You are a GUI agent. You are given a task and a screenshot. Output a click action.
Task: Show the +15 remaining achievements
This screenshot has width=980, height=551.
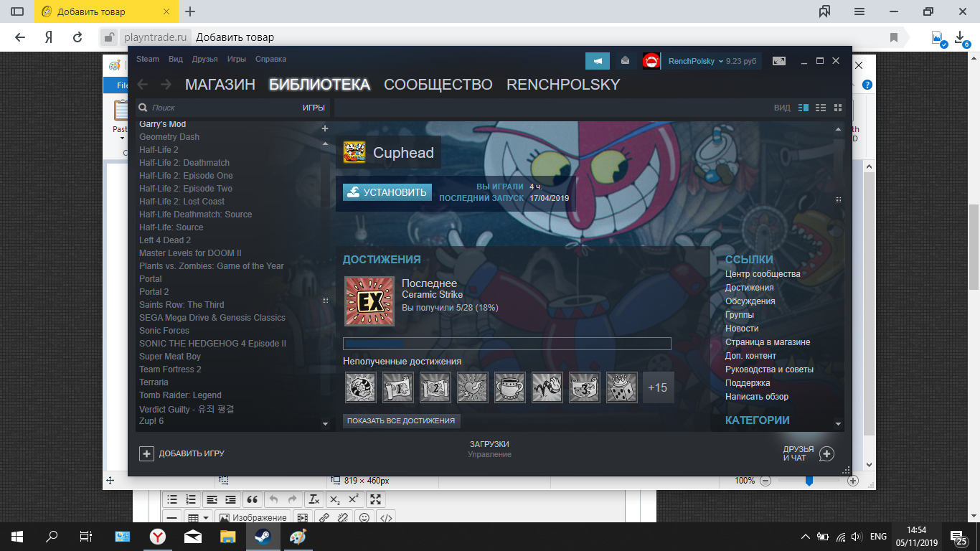(658, 387)
